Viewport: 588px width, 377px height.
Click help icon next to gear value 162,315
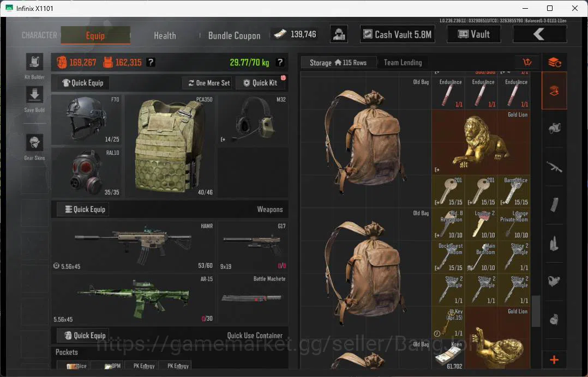pos(151,62)
